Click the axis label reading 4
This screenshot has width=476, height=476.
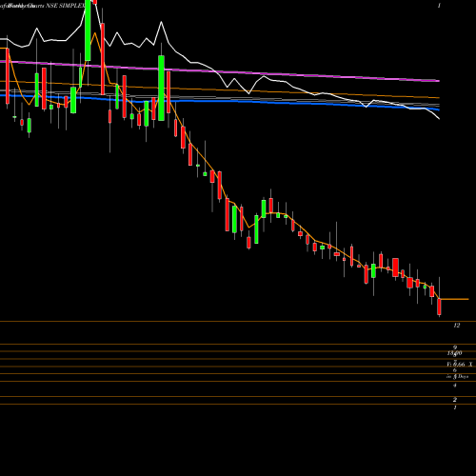[x=455, y=386]
